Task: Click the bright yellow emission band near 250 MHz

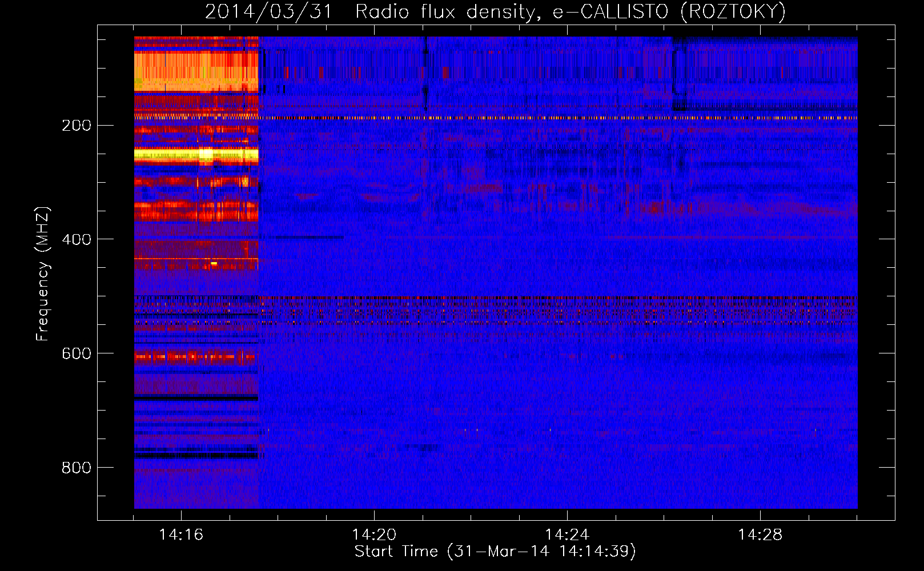Action: coord(196,154)
